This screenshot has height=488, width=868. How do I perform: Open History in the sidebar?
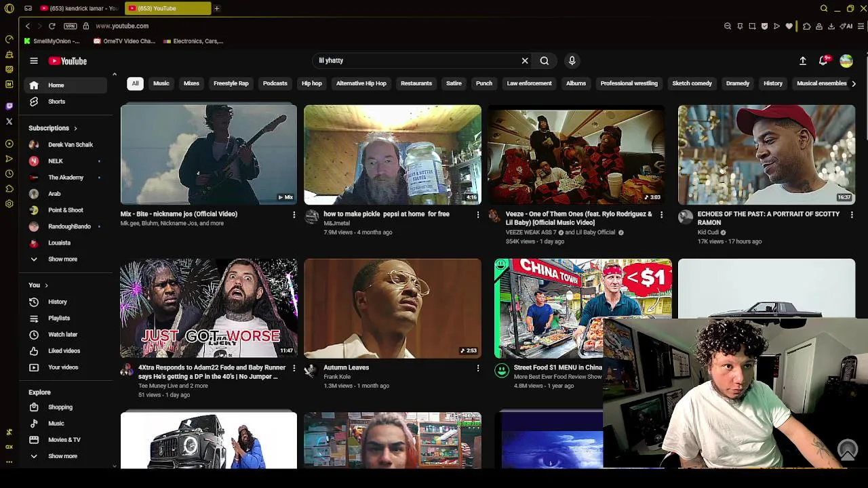(x=66, y=302)
